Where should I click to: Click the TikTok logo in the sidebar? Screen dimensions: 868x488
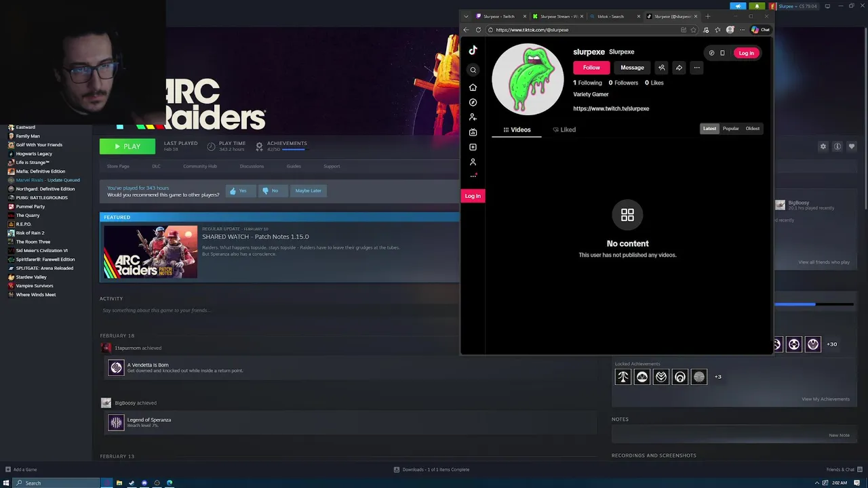point(473,50)
